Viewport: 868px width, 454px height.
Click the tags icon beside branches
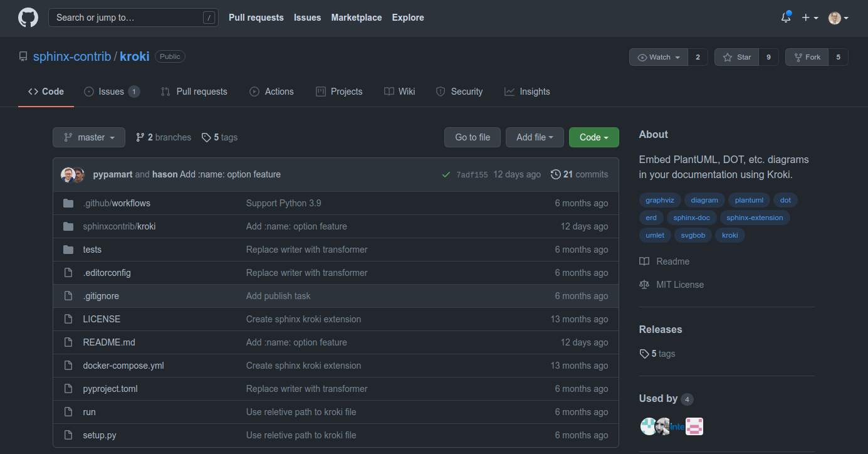206,137
